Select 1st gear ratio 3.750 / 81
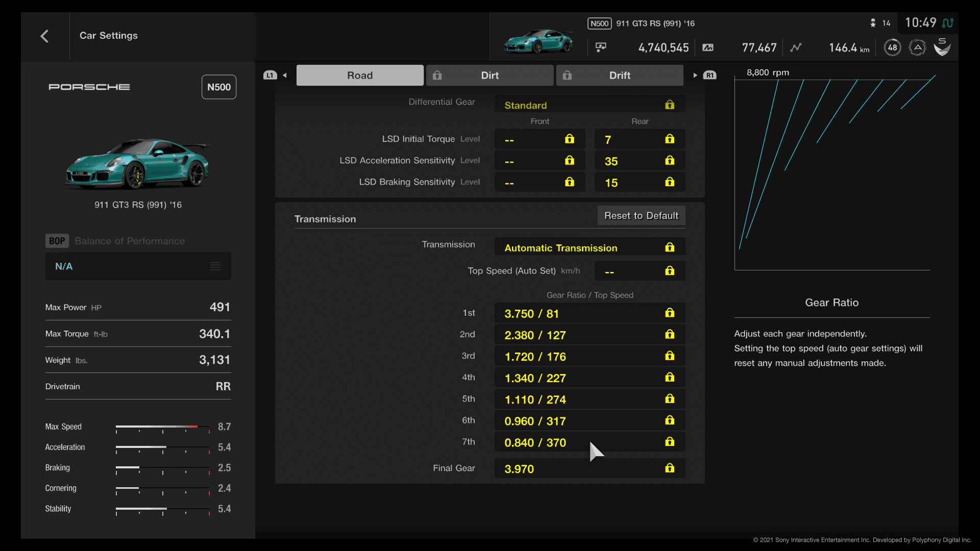This screenshot has height=551, width=980. pos(590,313)
